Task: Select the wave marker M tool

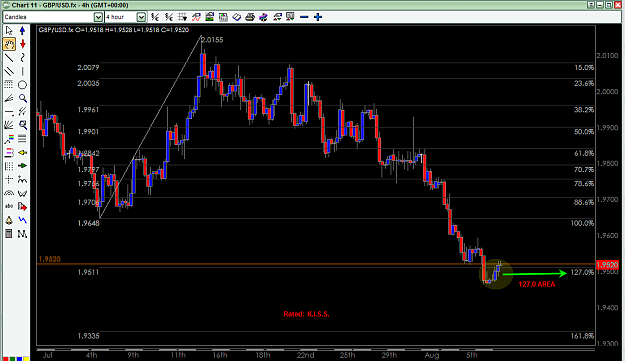Action: [x=22, y=234]
